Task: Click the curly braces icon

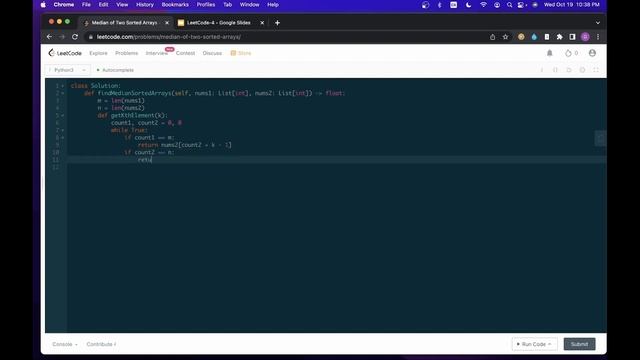Action: click(x=555, y=70)
